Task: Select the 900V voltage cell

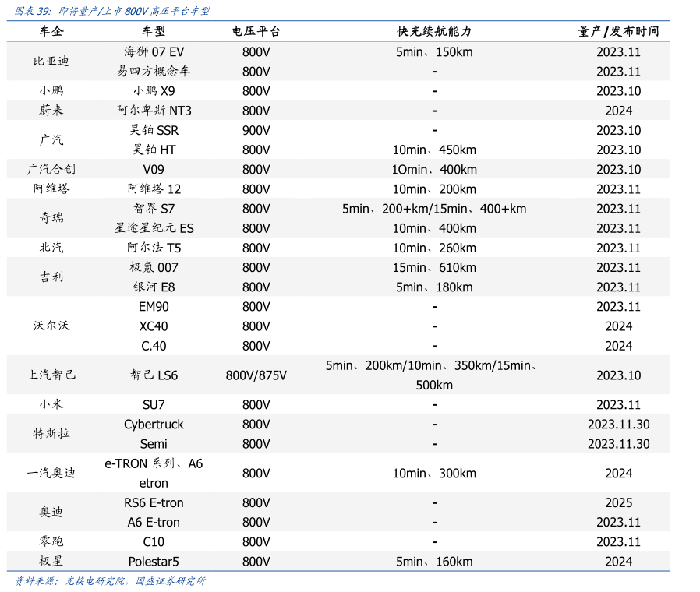Action: coord(256,130)
